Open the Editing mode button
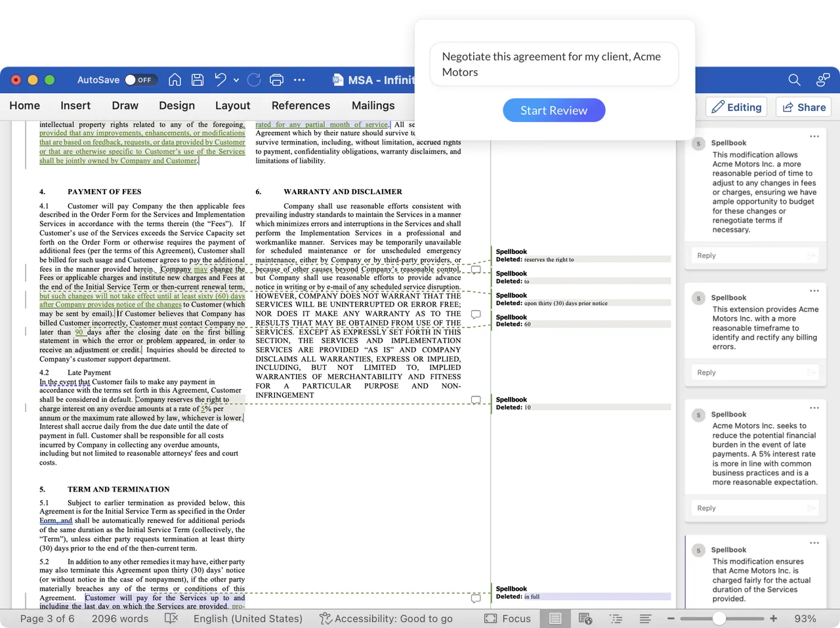Viewport: 840px width, 628px height. point(737,107)
